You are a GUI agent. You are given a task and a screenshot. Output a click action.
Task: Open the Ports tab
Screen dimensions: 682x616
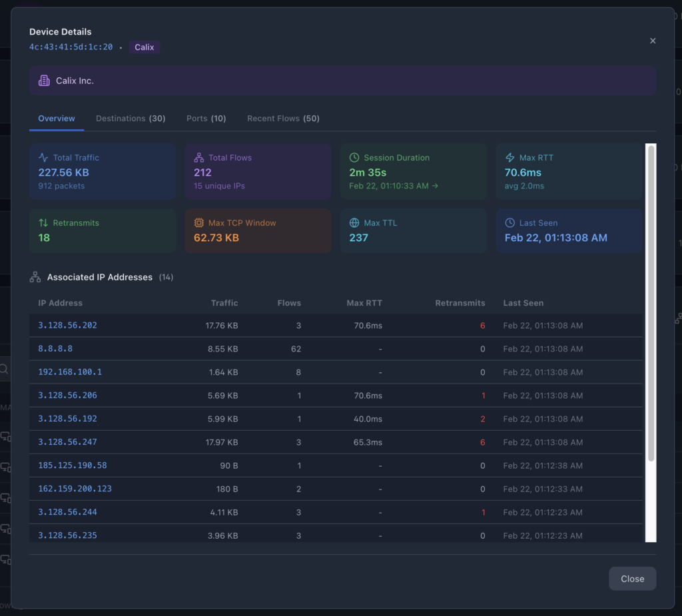click(206, 119)
